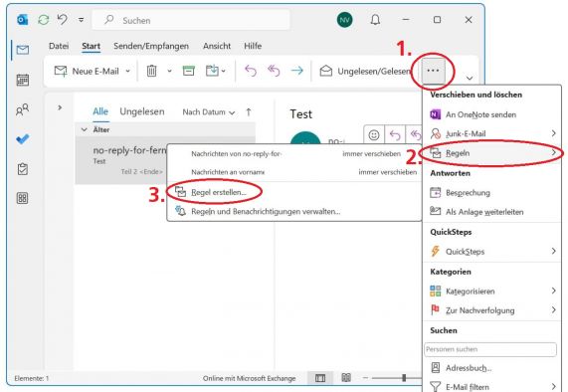Open the Tasks clipboard module
The image size is (568, 392).
click(23, 169)
